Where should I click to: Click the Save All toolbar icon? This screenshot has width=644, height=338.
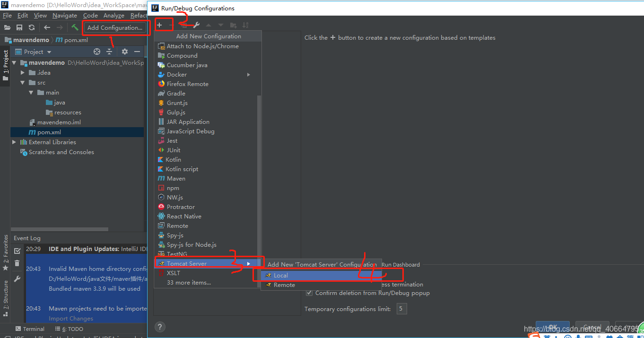point(19,27)
